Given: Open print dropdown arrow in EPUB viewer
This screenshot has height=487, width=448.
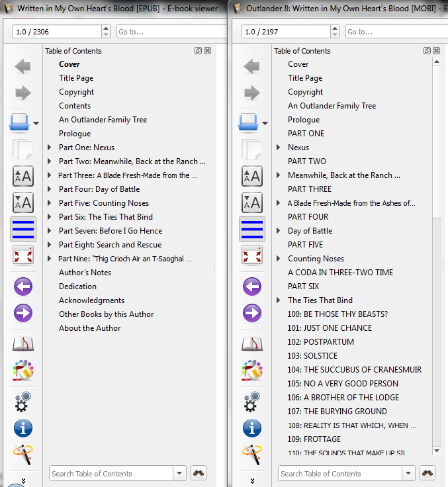Looking at the screenshot, I should click(x=36, y=123).
